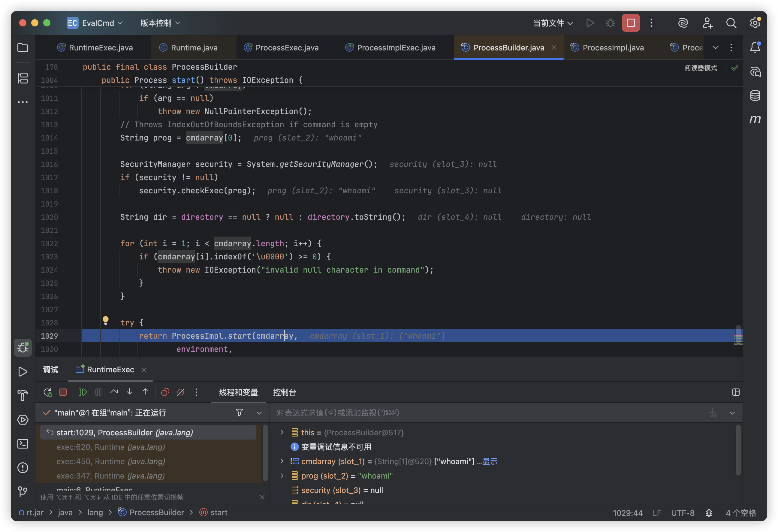Open IDE settings gear

[x=755, y=23]
